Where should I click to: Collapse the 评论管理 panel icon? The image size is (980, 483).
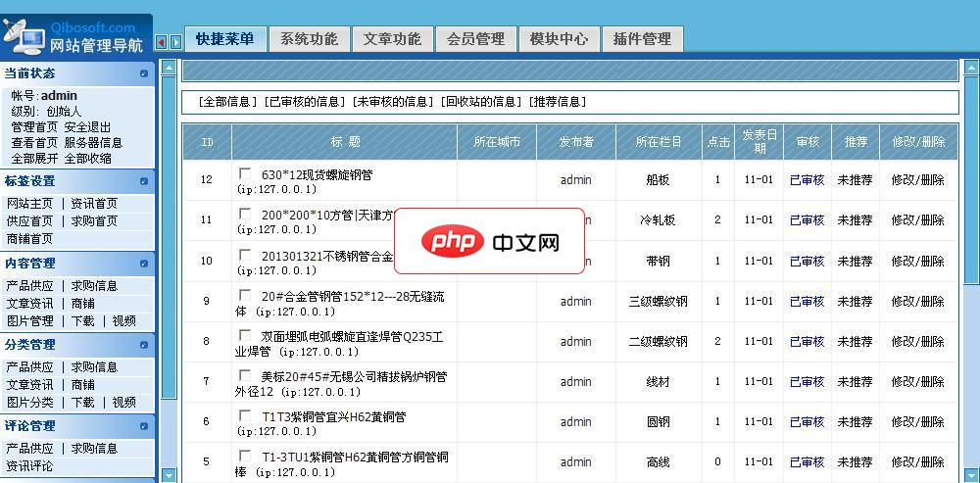[144, 426]
